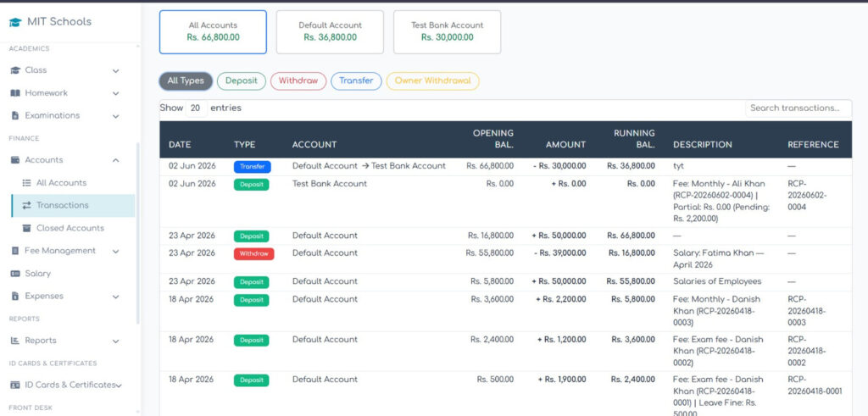The height and width of the screenshot is (416, 868).
Task: Select the Test Bank Account balance card
Action: (x=448, y=32)
